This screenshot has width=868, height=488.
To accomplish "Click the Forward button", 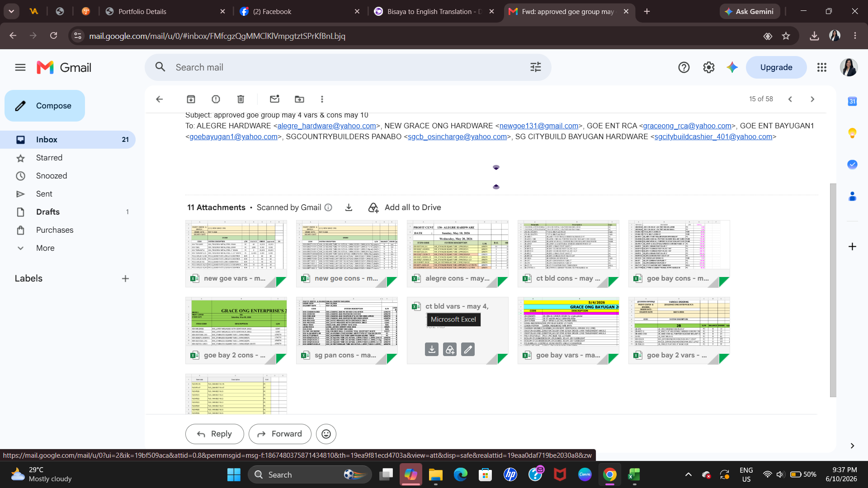I will (280, 434).
